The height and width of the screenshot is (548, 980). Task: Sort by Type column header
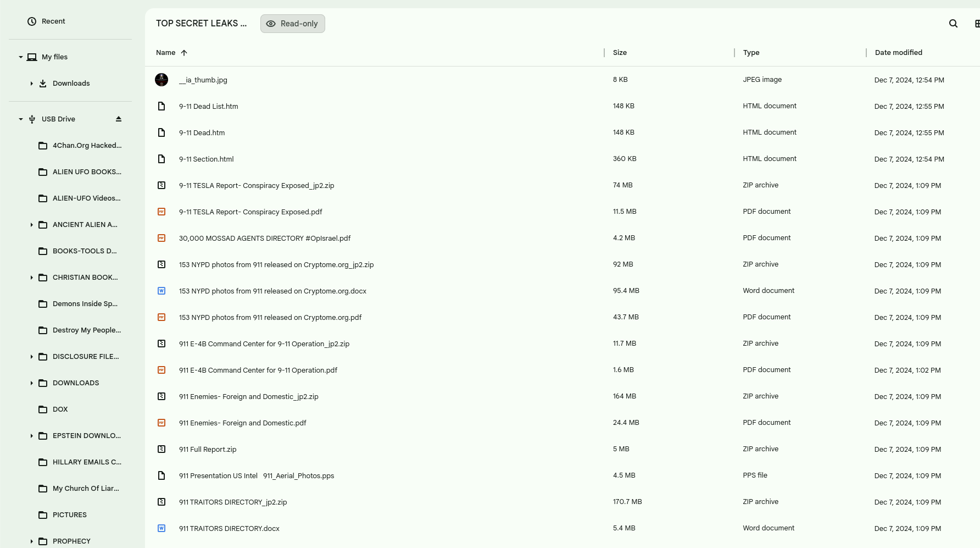751,53
